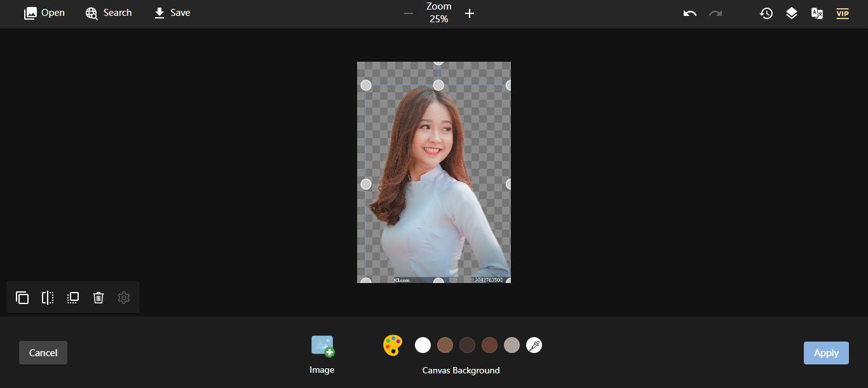
Task: Click the language translate icon
Action: (817, 13)
